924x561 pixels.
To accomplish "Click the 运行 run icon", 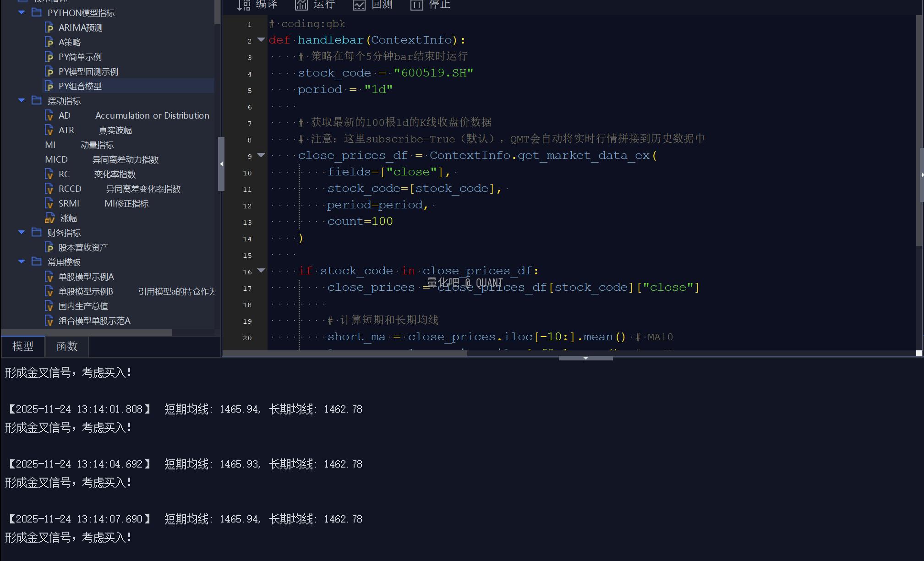I will pos(301,5).
